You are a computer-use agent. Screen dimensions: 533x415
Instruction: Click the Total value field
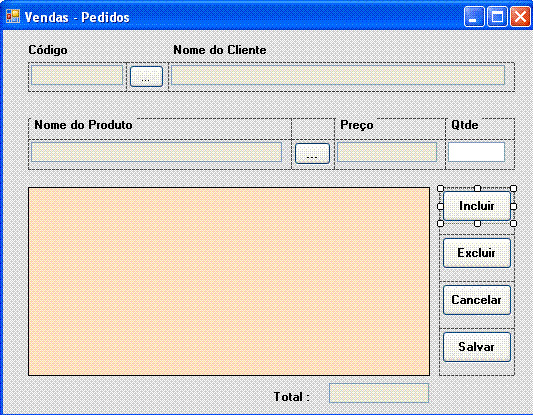coord(379,393)
